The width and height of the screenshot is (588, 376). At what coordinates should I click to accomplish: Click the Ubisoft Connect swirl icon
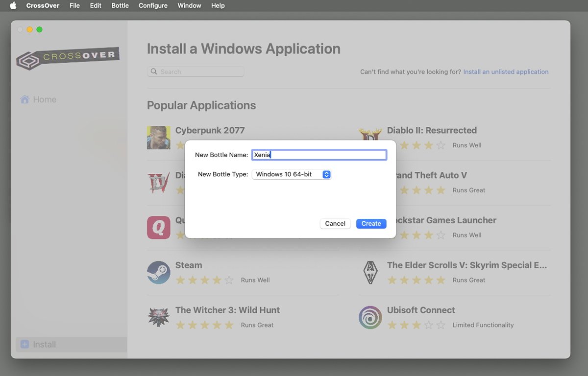click(370, 318)
